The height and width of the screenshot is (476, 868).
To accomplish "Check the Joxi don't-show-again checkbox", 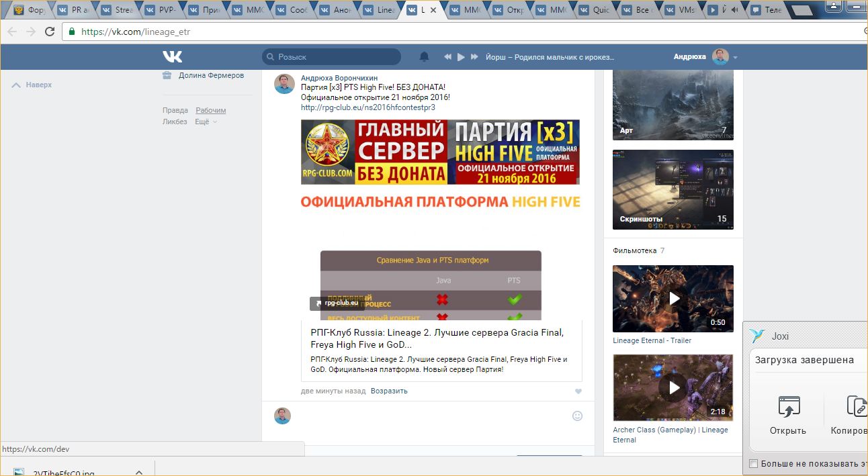I will pos(753,464).
